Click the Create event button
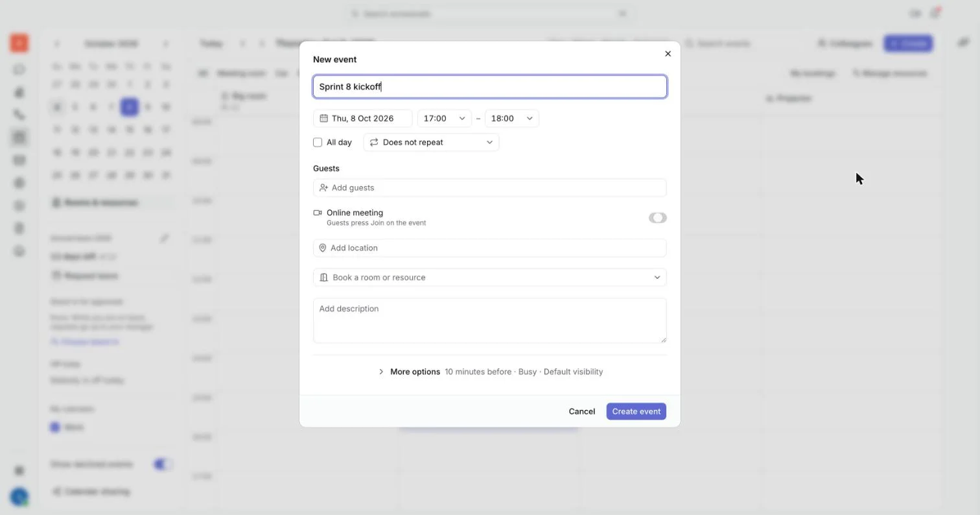This screenshot has width=980, height=515. [x=636, y=412]
